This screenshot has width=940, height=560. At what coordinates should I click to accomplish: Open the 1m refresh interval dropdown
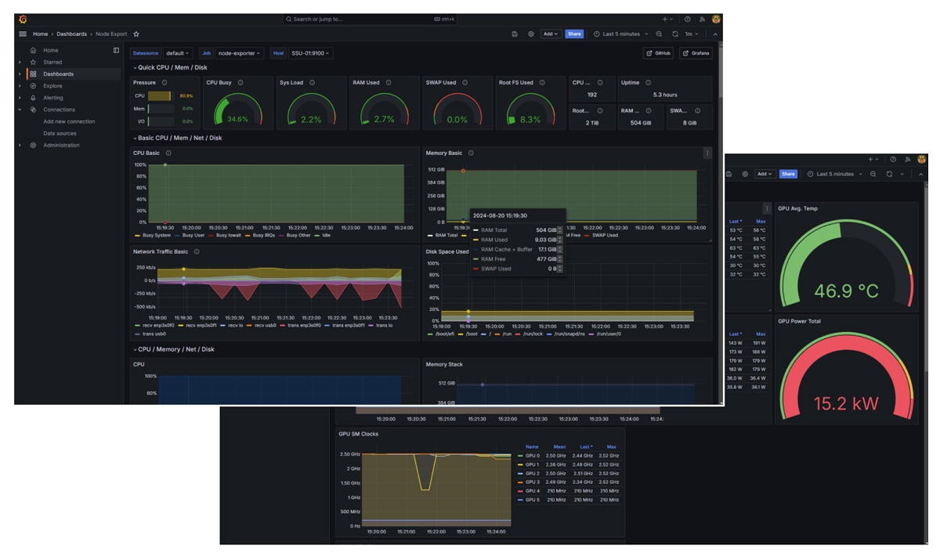tap(692, 34)
